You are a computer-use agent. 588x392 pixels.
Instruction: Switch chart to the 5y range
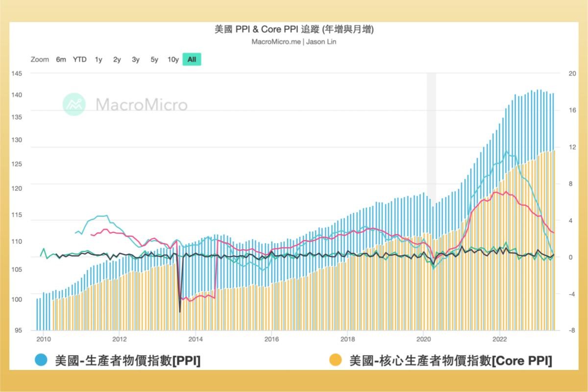[154, 59]
